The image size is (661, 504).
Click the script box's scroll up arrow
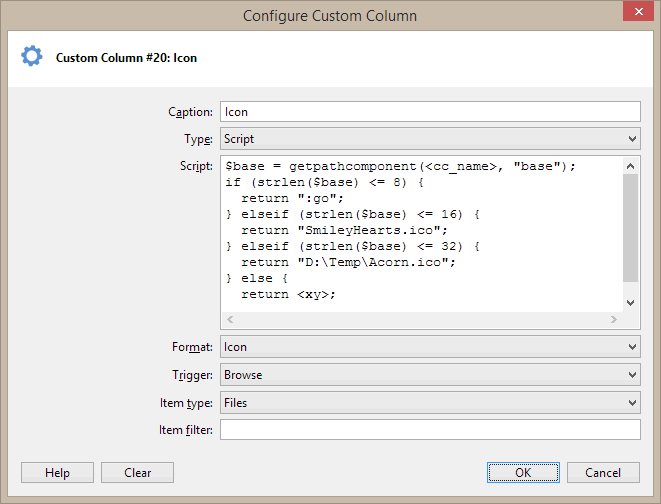[x=631, y=166]
